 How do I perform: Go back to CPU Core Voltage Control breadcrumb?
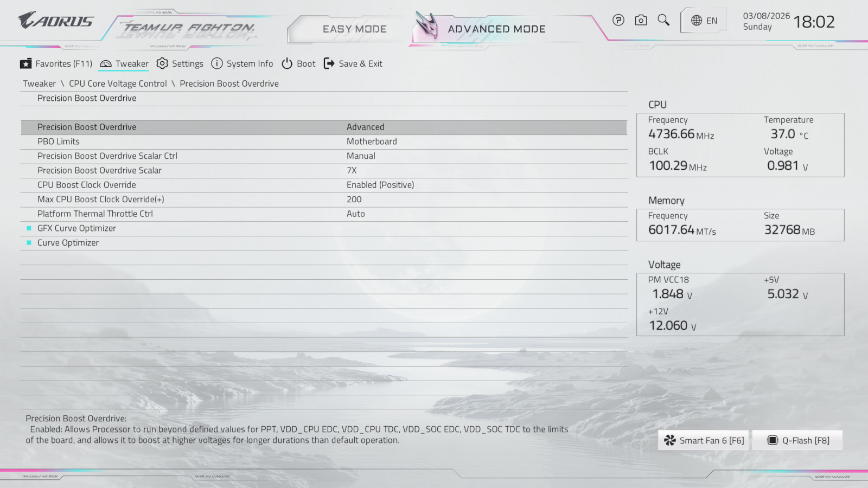pos(118,84)
